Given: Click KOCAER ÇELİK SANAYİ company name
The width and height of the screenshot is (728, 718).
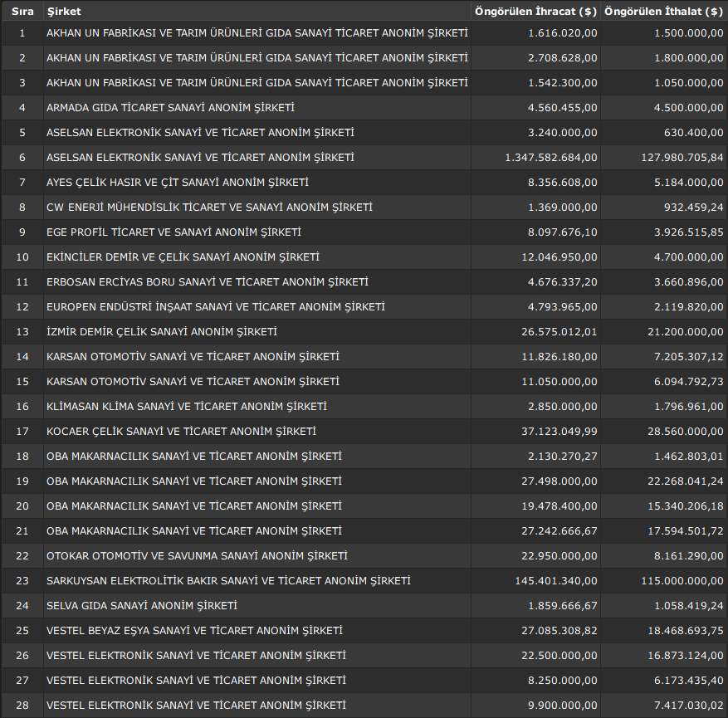Looking at the screenshot, I should 181,431.
